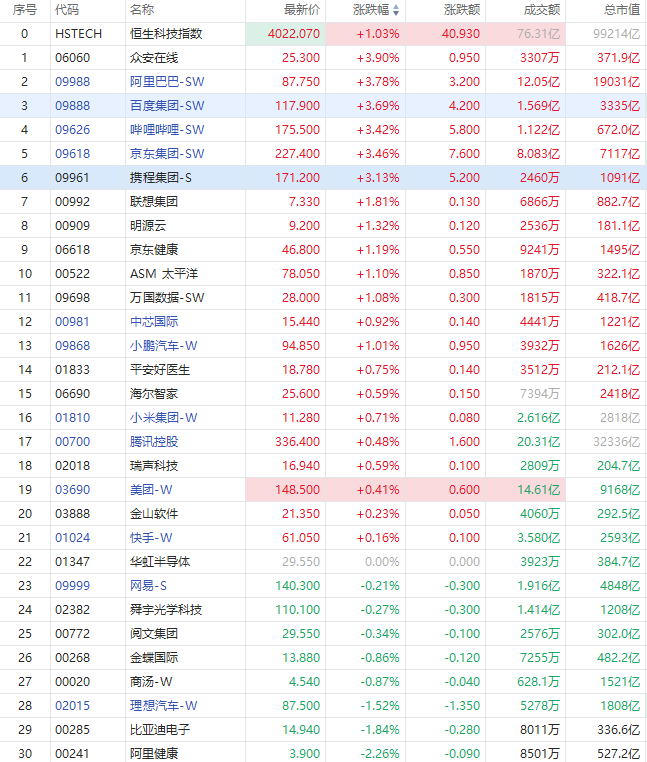Open stock link 中芯国际

(154, 322)
